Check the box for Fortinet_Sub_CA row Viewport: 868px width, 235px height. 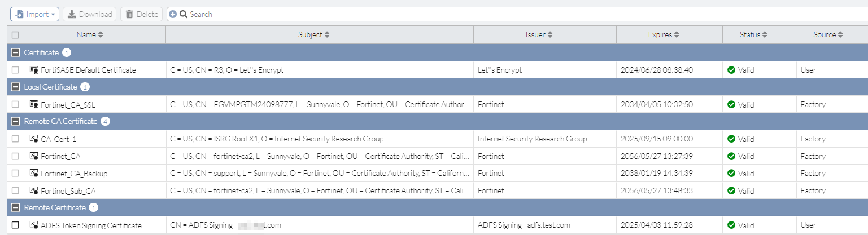click(15, 190)
